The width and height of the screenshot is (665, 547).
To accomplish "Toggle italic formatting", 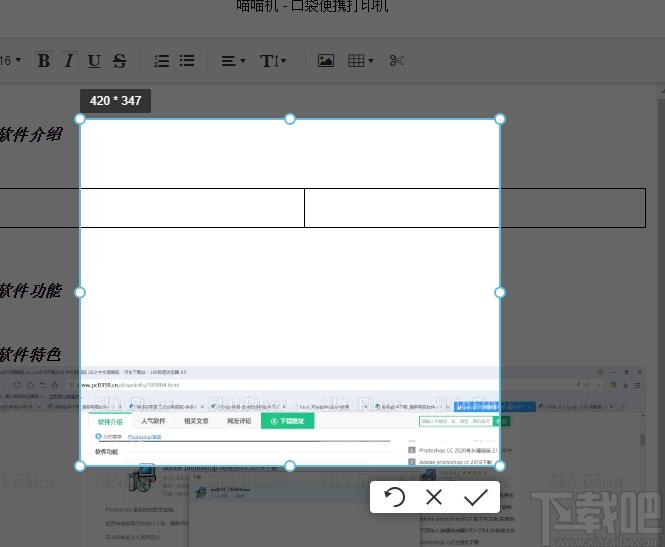I will [x=69, y=61].
